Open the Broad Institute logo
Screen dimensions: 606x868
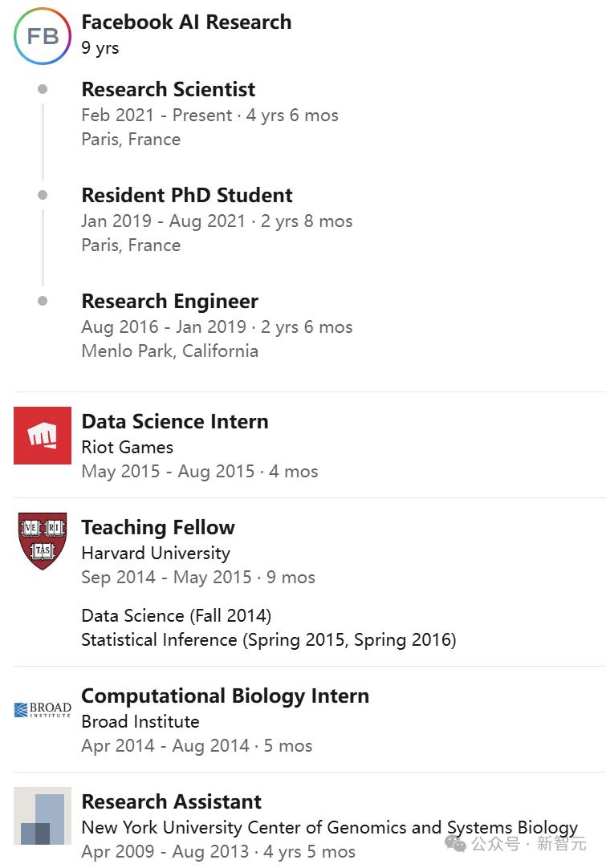click(43, 710)
